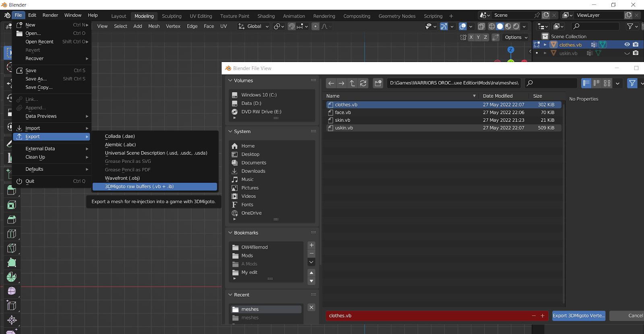Toggle X-ray mode in viewport

coord(481,27)
